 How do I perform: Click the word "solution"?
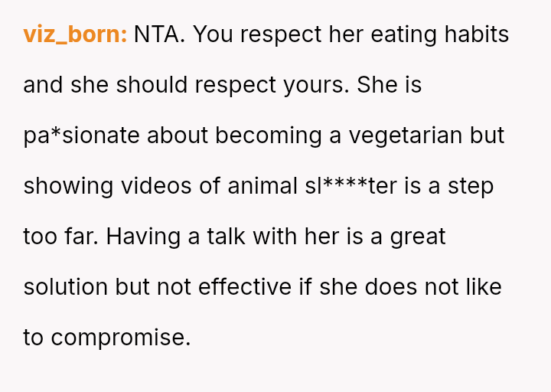(x=66, y=287)
